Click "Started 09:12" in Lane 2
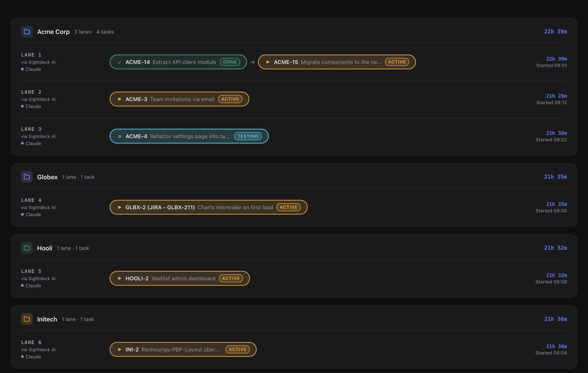Viewport: 588px width, 373px height. 552,103
